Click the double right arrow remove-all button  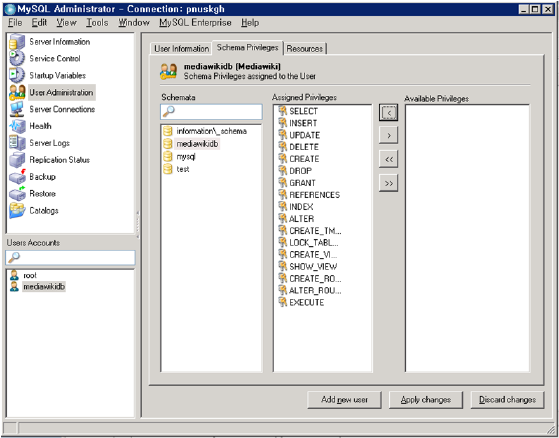coord(388,183)
